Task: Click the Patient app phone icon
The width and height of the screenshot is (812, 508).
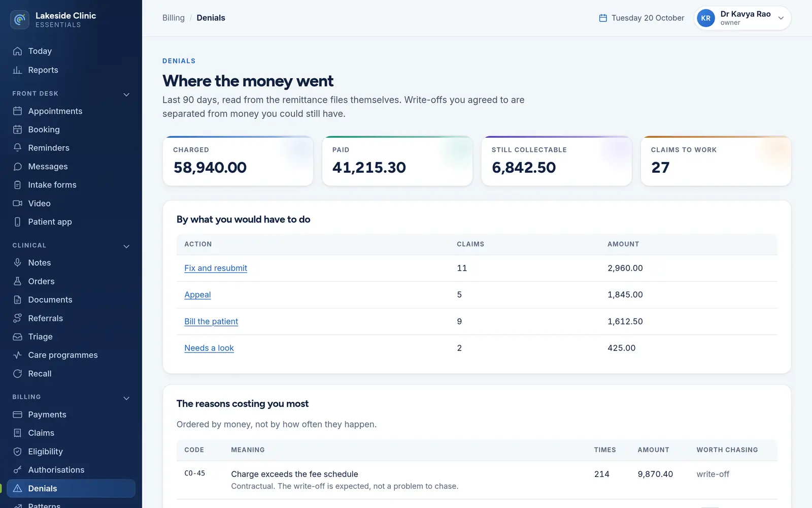Action: tap(17, 222)
